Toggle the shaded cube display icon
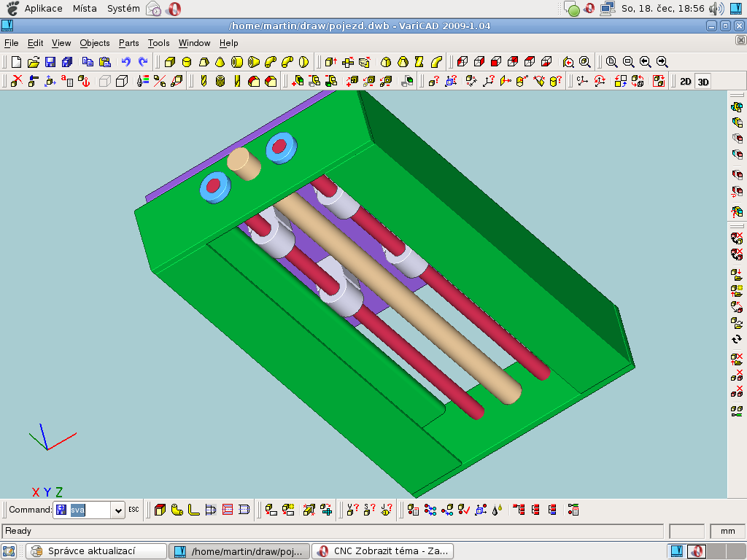Image resolution: width=747 pixels, height=560 pixels. [x=122, y=81]
